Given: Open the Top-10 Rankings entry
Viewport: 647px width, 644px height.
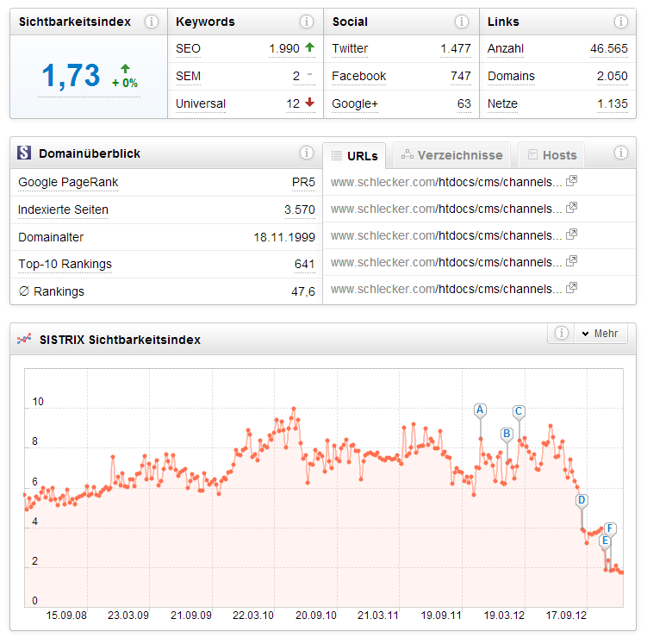Looking at the screenshot, I should [65, 264].
